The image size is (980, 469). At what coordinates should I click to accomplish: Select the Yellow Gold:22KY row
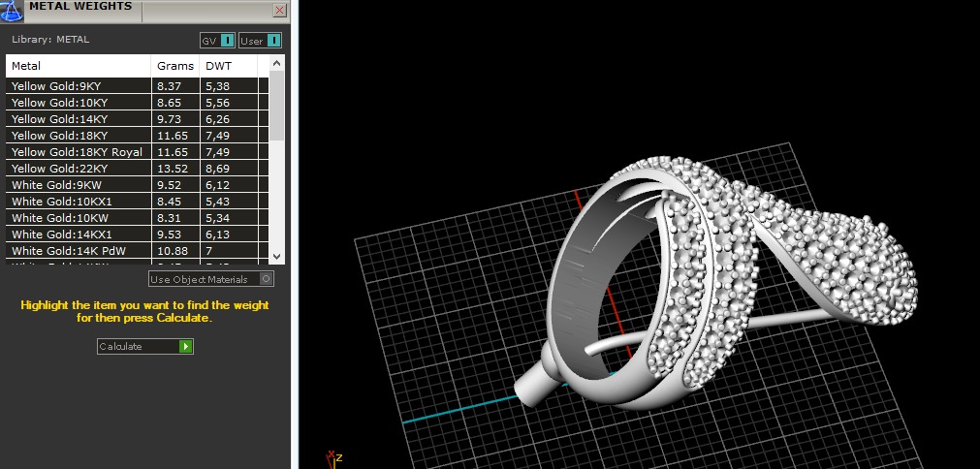point(138,169)
